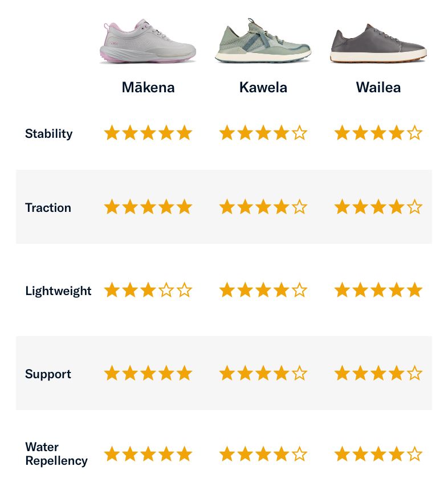Click Mākena's fifth Stability star
The height and width of the screenshot is (491, 448).
tap(185, 133)
